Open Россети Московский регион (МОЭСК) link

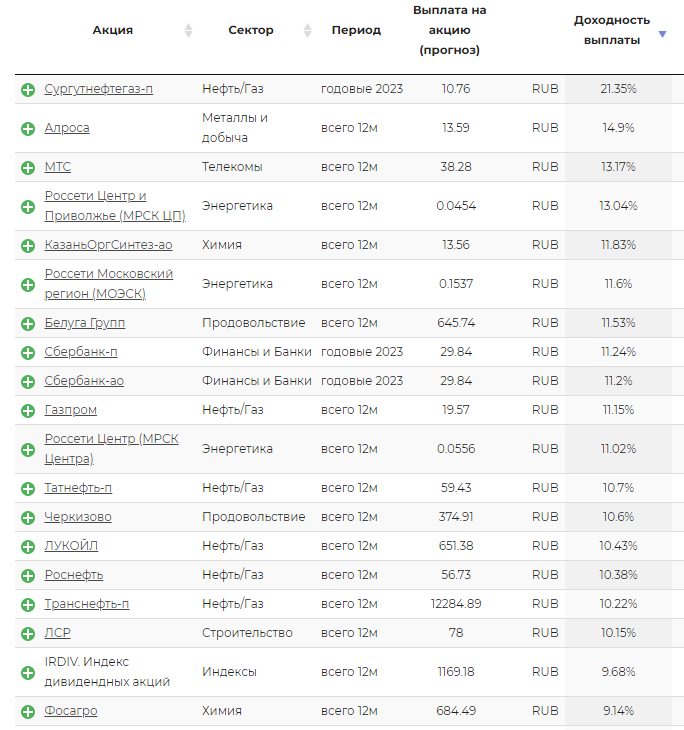(x=108, y=284)
